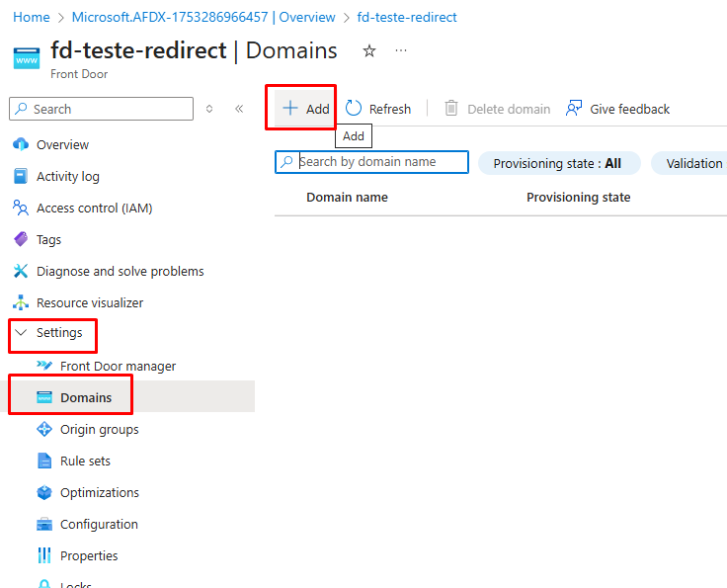This screenshot has height=588, width=727.
Task: Click the Domains sidebar icon
Action: click(44, 397)
